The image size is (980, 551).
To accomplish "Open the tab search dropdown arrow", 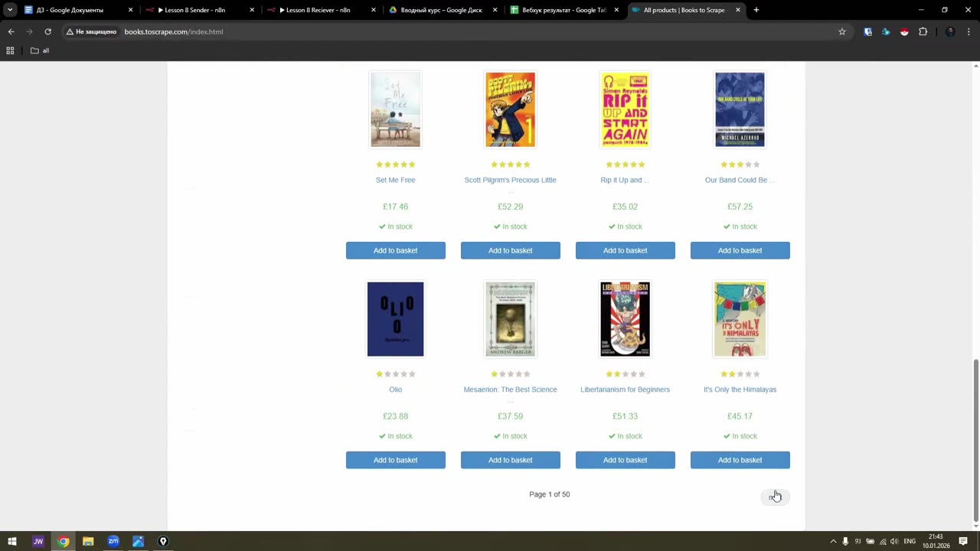I will (10, 10).
